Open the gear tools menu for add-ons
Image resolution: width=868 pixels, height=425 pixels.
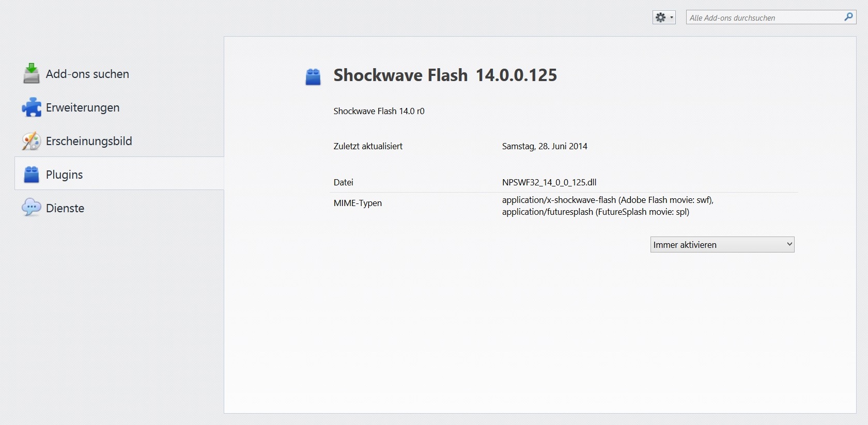[664, 18]
